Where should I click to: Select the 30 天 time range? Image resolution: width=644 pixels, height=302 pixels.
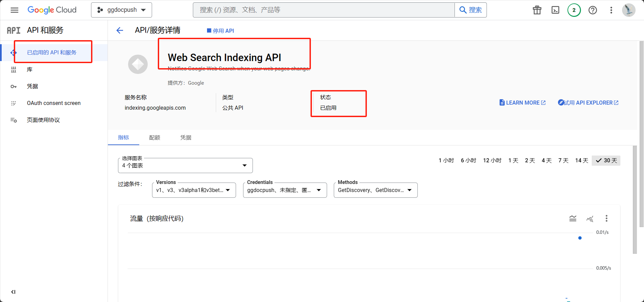606,161
